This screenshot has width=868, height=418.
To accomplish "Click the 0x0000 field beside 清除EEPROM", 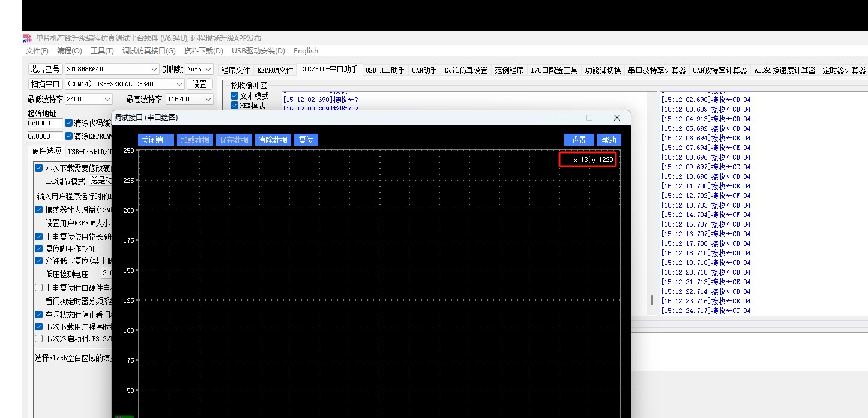I will point(45,136).
